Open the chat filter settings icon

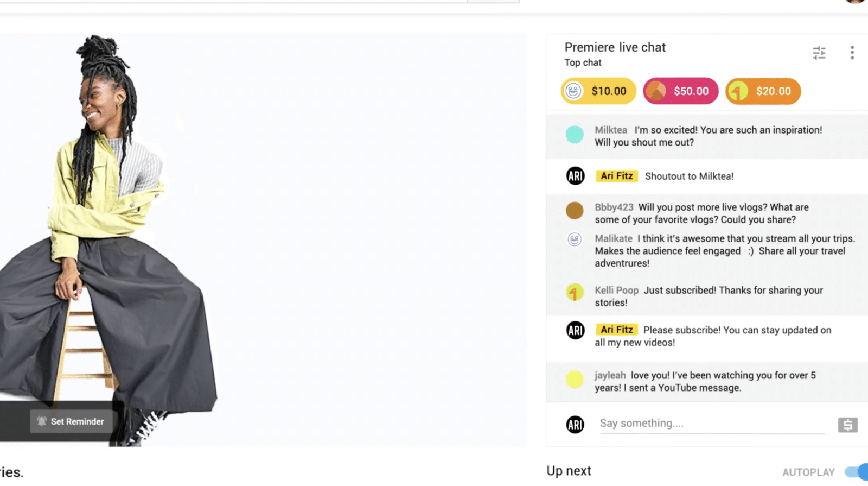[819, 53]
